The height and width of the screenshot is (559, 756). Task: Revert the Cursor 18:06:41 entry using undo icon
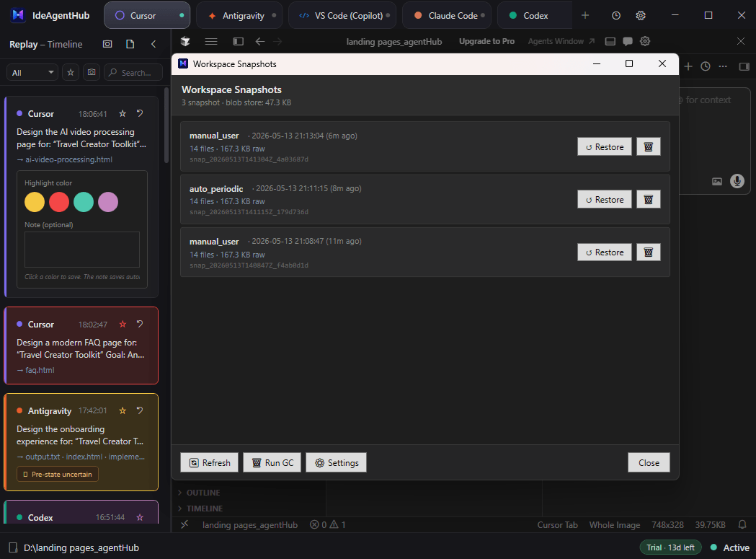coord(140,113)
